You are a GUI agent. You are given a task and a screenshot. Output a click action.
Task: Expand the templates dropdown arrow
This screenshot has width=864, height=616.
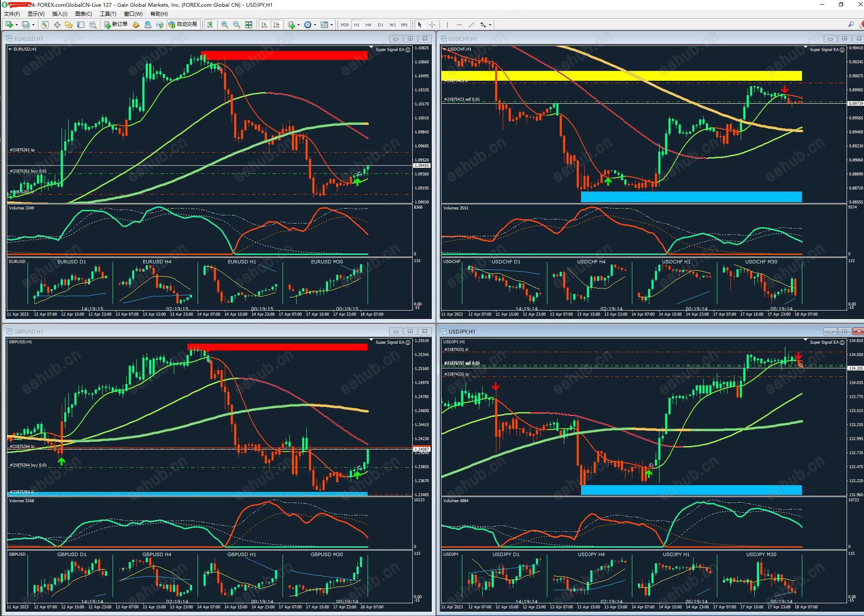[x=331, y=25]
